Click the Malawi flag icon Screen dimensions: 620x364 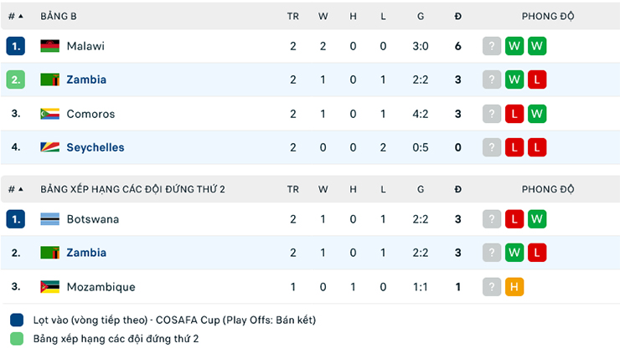pos(49,46)
